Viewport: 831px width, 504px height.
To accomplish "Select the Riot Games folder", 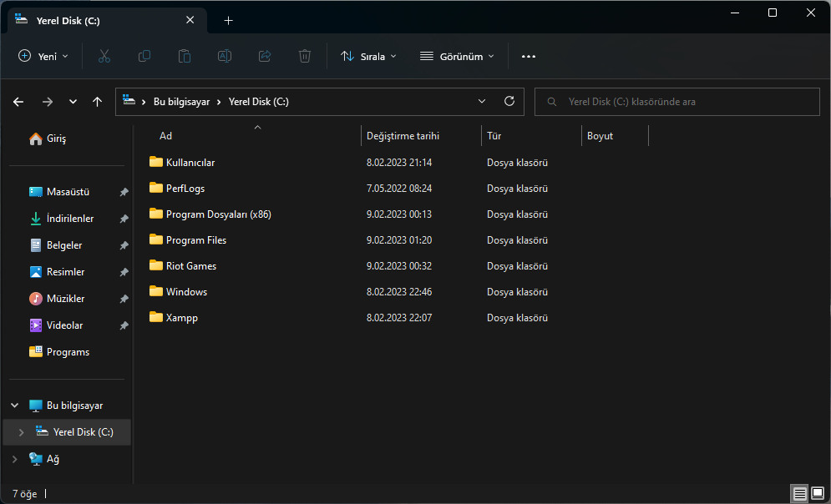I will point(191,266).
